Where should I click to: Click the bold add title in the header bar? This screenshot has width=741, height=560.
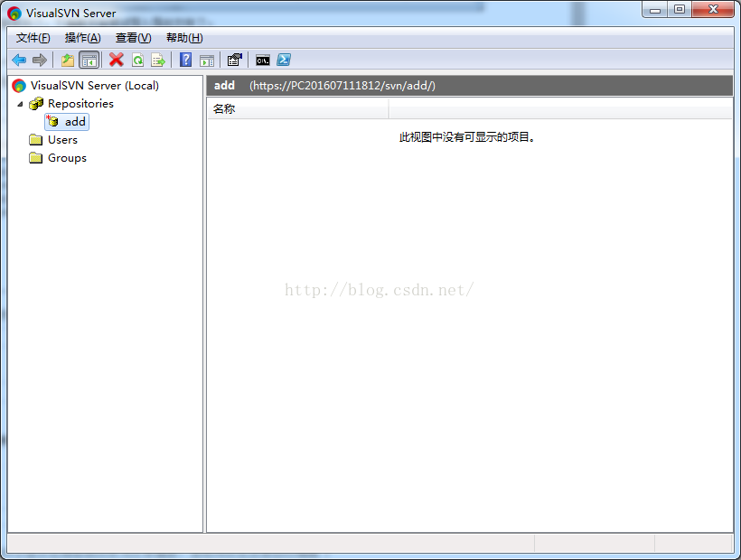click(224, 86)
